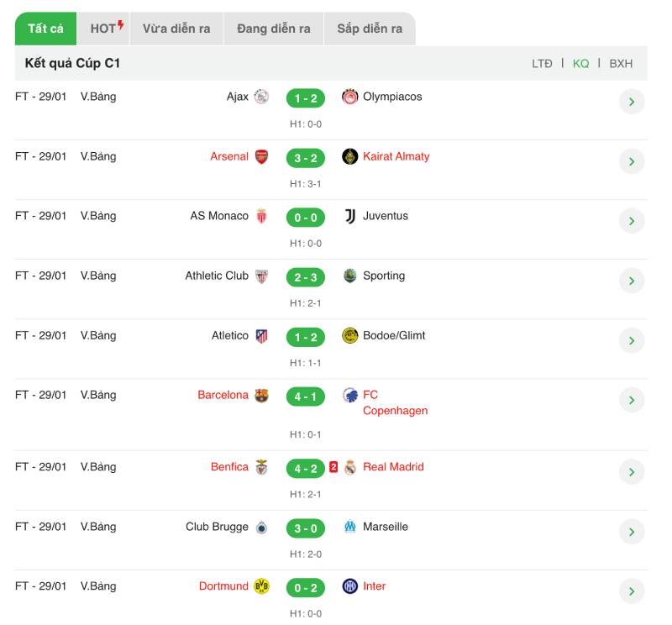Click the H1: 3-1 halftime score
The image size is (672, 625).
click(305, 184)
